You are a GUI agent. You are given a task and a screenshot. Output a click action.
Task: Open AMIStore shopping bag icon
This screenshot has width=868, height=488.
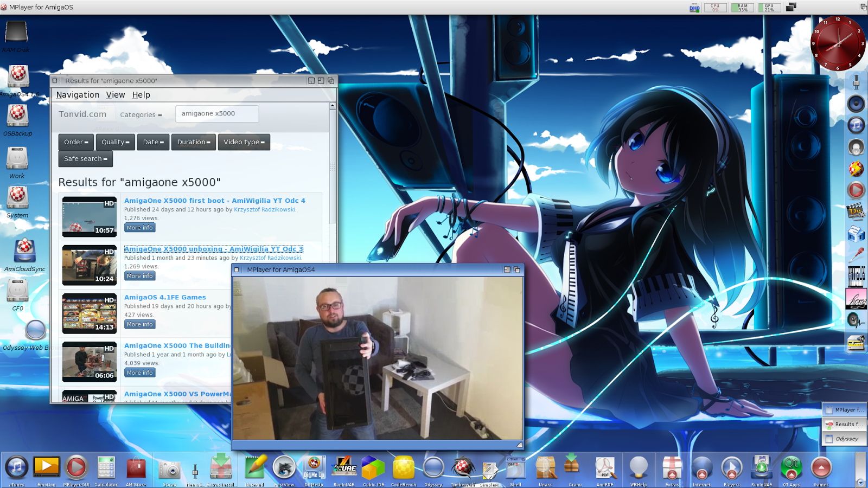pyautogui.click(x=136, y=467)
